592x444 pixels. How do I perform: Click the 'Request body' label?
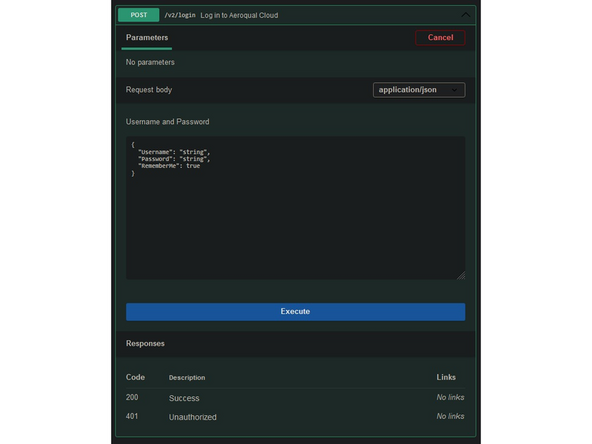click(149, 90)
